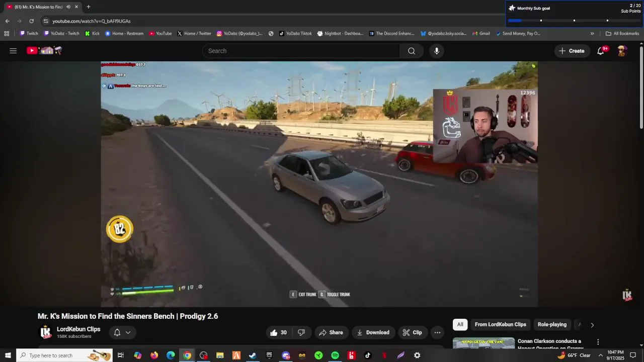The width and height of the screenshot is (644, 362).
Task: Open the Home / Twitter bookmark
Action: pyautogui.click(x=194, y=34)
